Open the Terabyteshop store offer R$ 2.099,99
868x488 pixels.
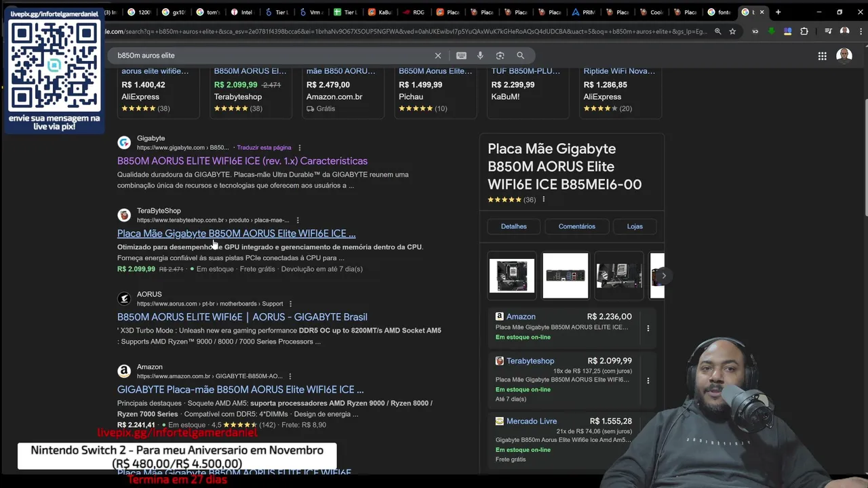coord(572,380)
